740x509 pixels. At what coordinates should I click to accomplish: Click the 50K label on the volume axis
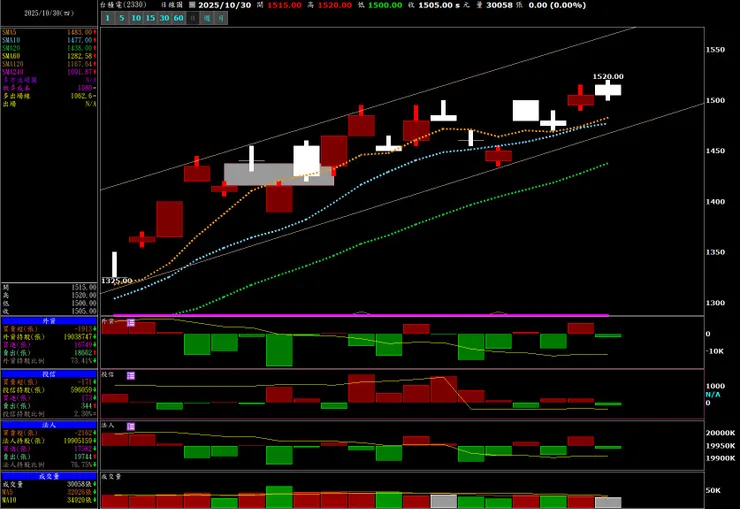[x=713, y=491]
